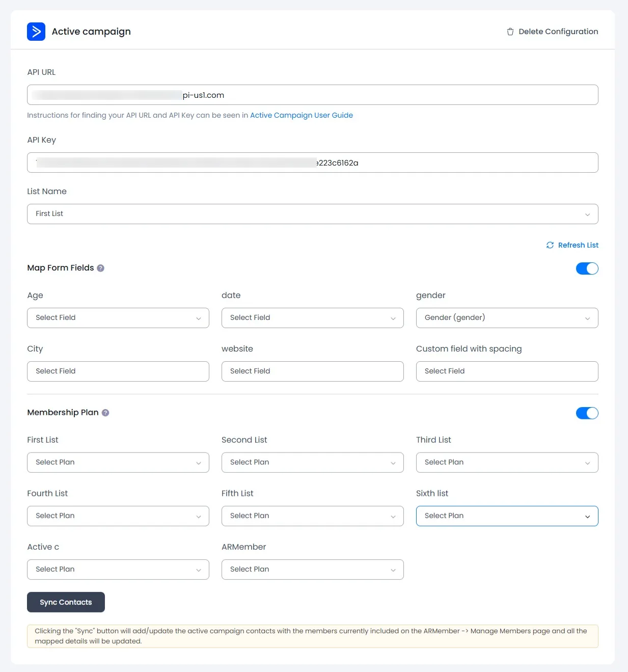The height and width of the screenshot is (672, 628).
Task: Open the Second List plan dropdown
Action: [313, 463]
